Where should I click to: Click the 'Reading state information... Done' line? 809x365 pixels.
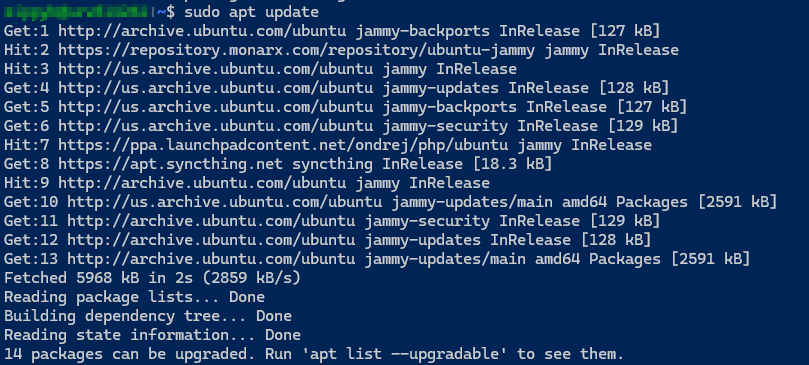(152, 335)
